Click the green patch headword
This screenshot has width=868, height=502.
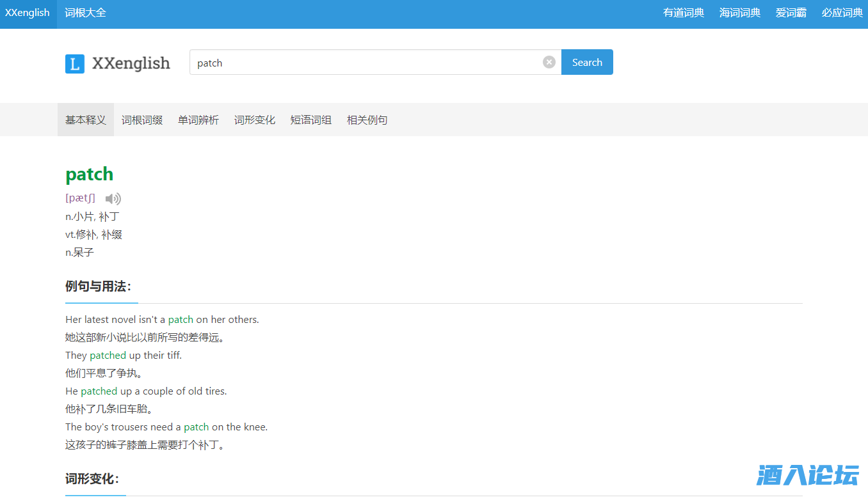click(90, 174)
